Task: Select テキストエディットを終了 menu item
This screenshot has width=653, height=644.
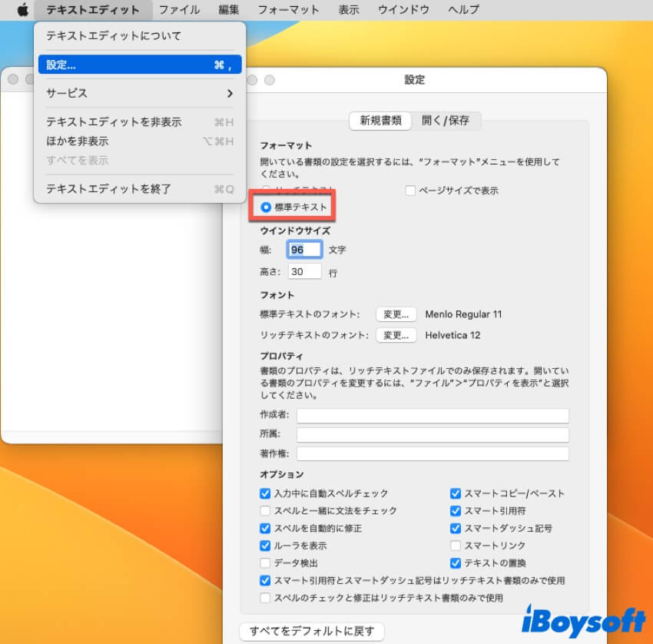Action: [x=108, y=189]
